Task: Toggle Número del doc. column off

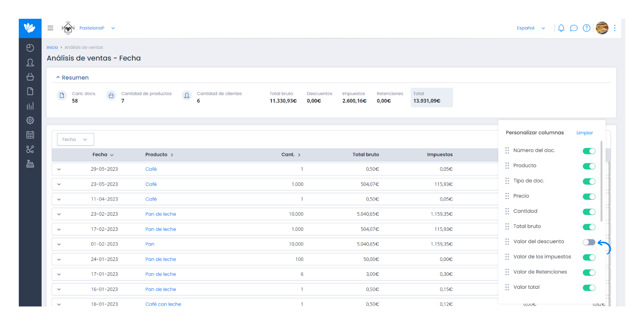Action: (589, 151)
